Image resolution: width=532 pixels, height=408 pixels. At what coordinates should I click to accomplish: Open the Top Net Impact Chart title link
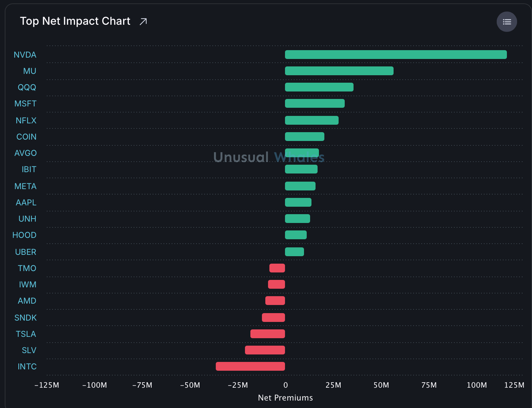coord(75,21)
